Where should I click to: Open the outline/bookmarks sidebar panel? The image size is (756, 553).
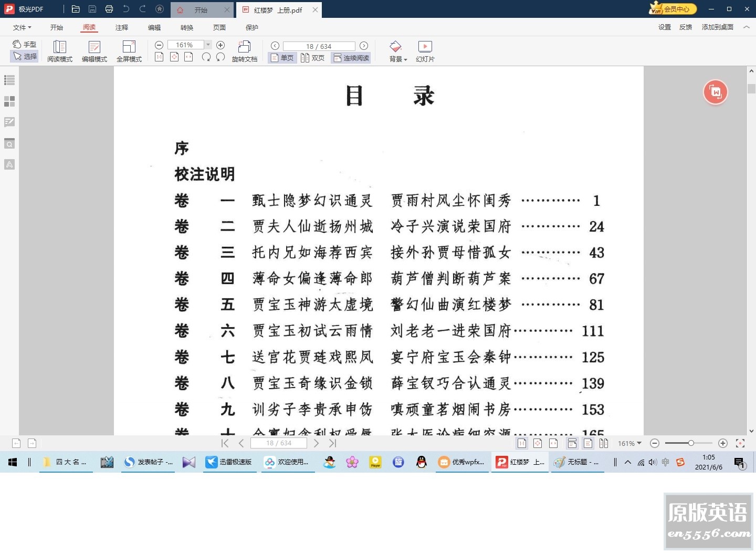tap(9, 80)
